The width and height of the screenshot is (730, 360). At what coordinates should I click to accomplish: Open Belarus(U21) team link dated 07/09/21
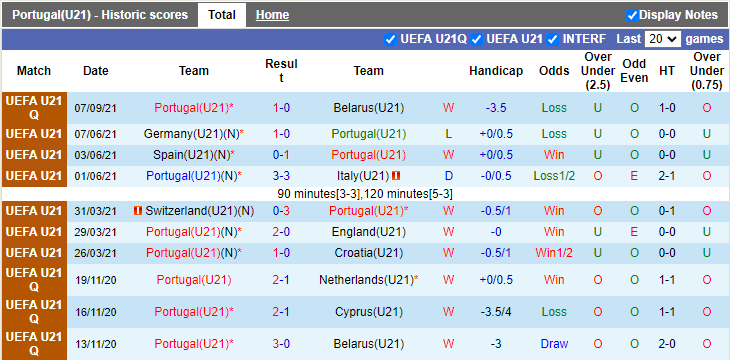click(368, 108)
